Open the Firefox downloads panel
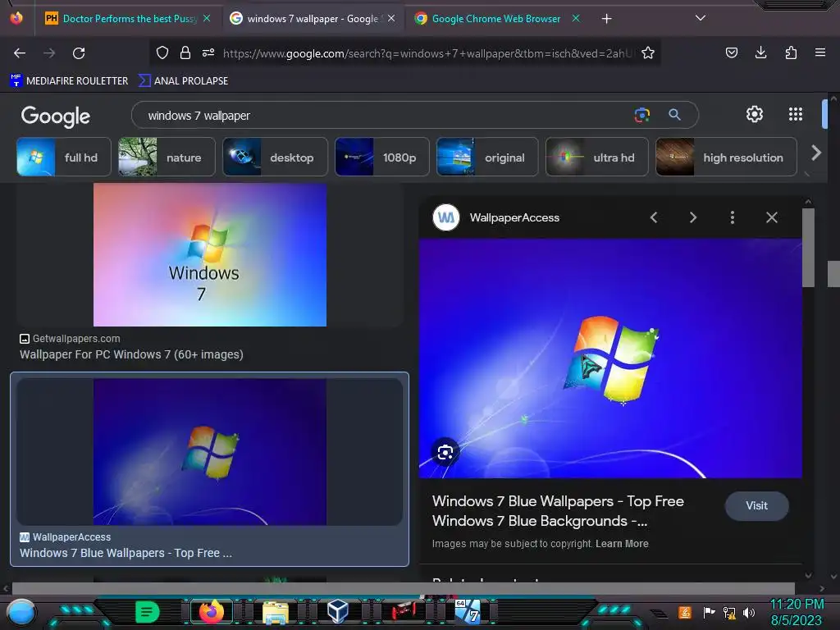 [760, 52]
